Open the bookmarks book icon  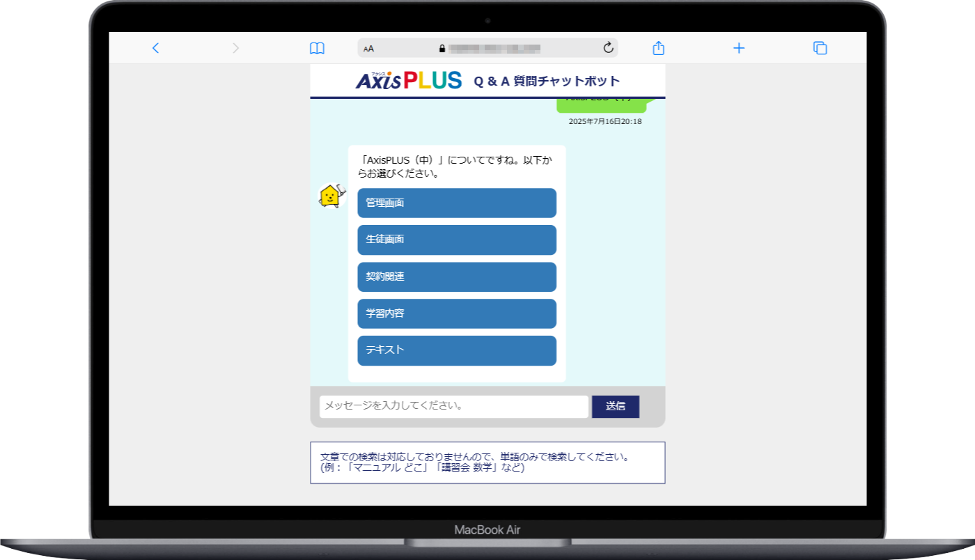click(317, 48)
